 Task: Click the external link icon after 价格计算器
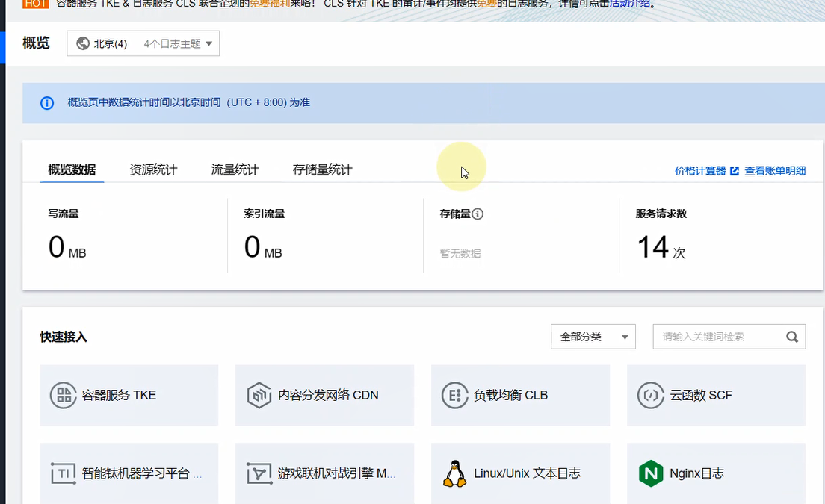[x=735, y=171]
